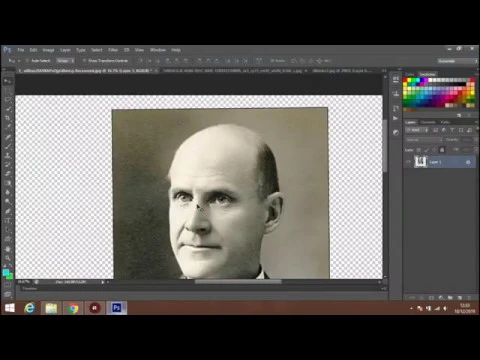Click the delete layer trash icon
Viewport: 480px width, 360px height.
coord(469,297)
